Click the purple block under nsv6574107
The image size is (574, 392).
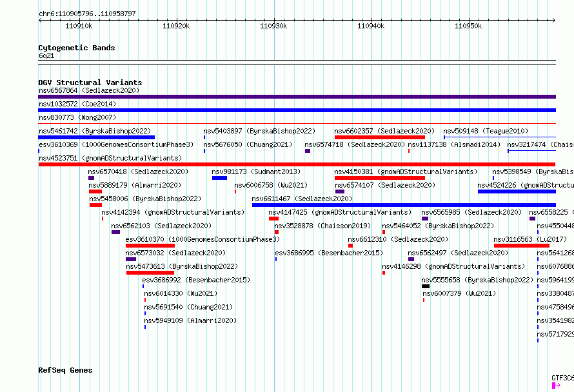click(340, 191)
